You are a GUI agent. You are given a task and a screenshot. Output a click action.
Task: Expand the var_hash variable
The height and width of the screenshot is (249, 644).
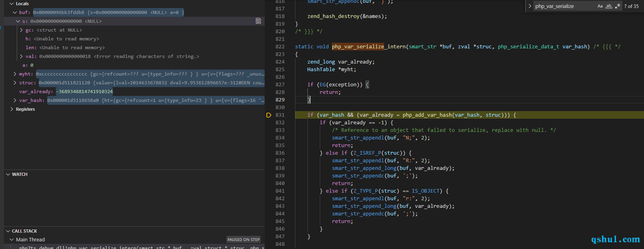(15, 100)
